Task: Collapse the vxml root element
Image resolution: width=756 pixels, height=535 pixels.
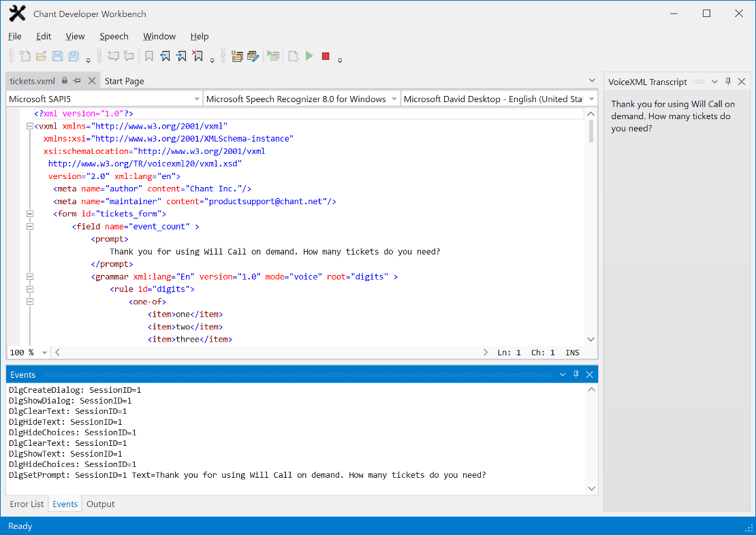Action: point(30,127)
